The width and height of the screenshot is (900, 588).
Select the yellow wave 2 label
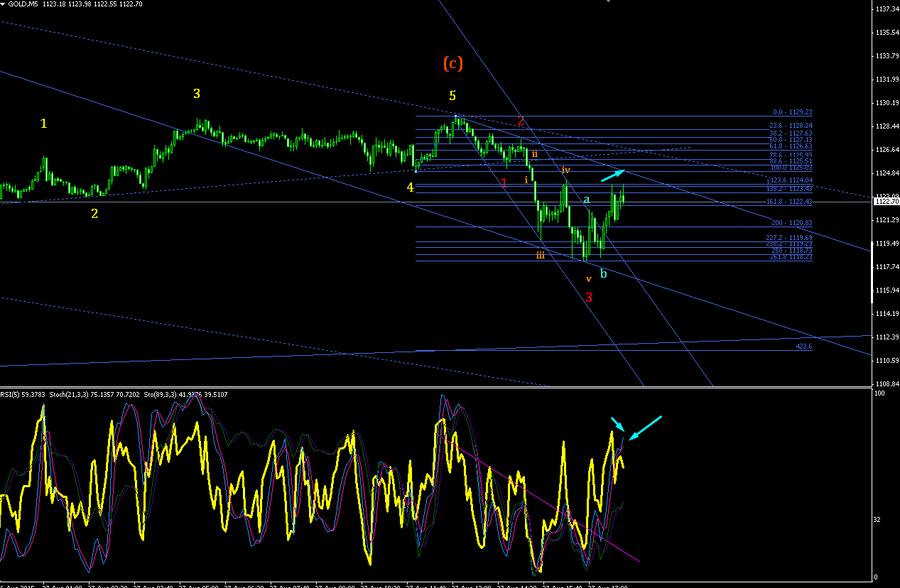click(x=94, y=213)
